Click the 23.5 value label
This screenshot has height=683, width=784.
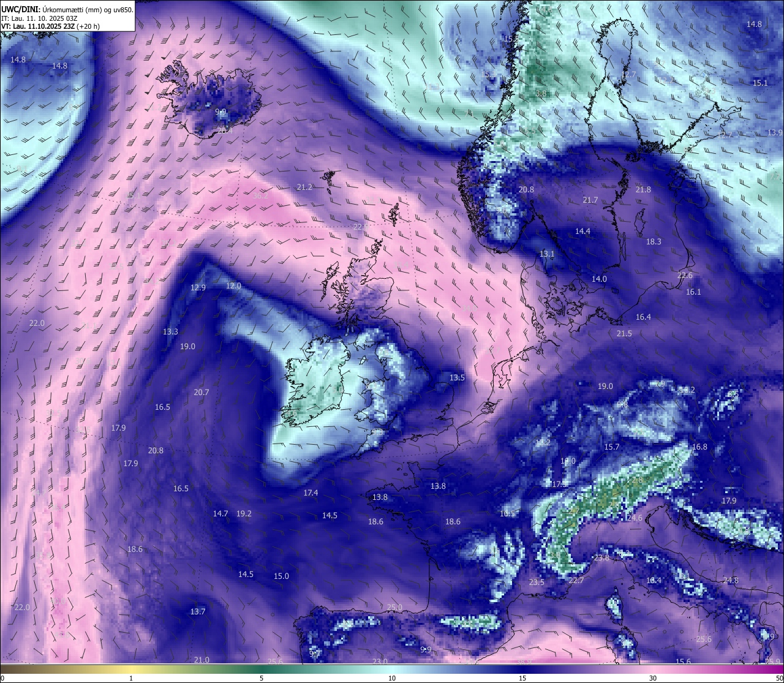[x=537, y=583]
